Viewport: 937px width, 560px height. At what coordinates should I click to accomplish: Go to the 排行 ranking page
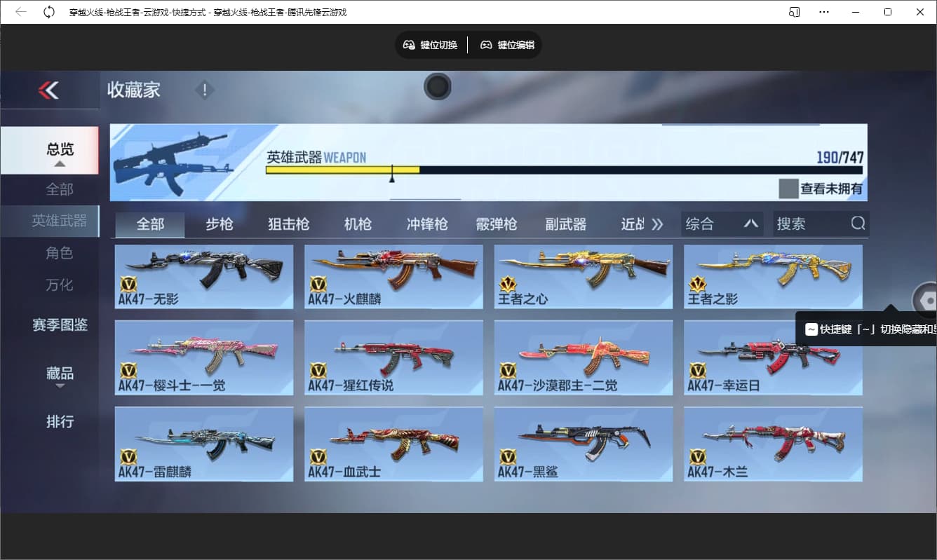(60, 422)
